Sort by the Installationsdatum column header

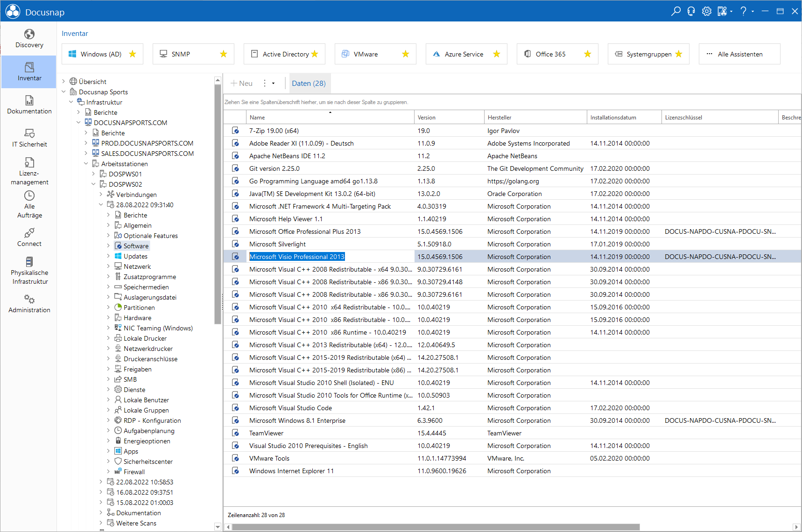pyautogui.click(x=624, y=118)
